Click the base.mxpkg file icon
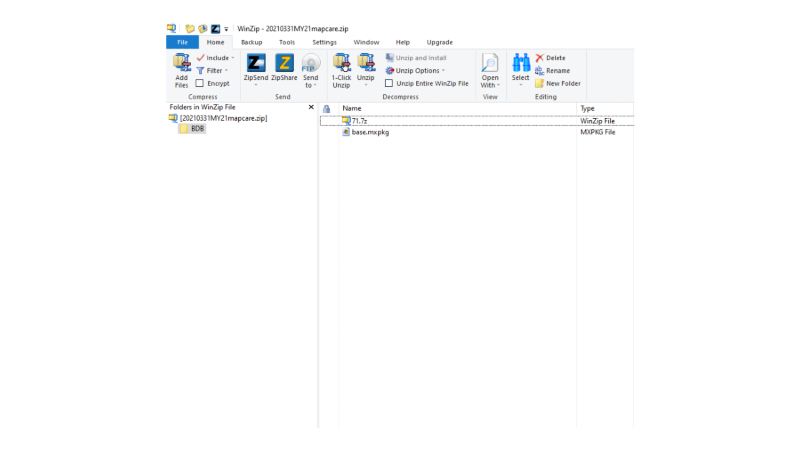Image resolution: width=800 pixels, height=450 pixels. click(346, 132)
